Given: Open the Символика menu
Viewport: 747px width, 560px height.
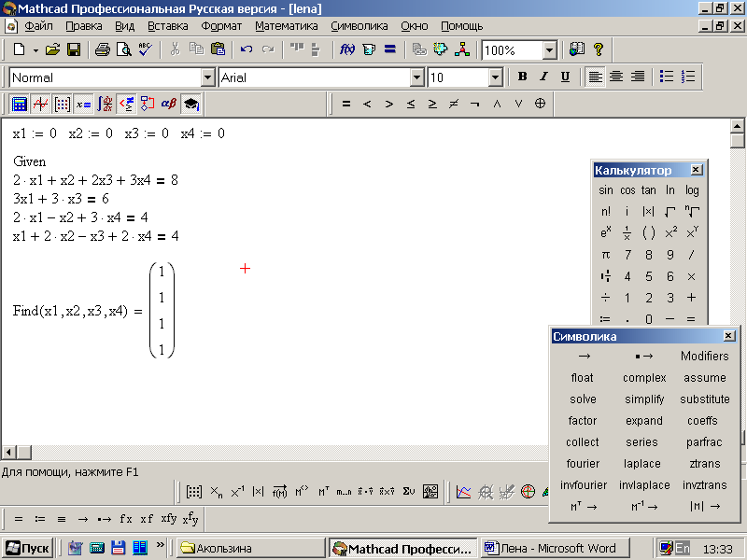Looking at the screenshot, I should (x=359, y=26).
